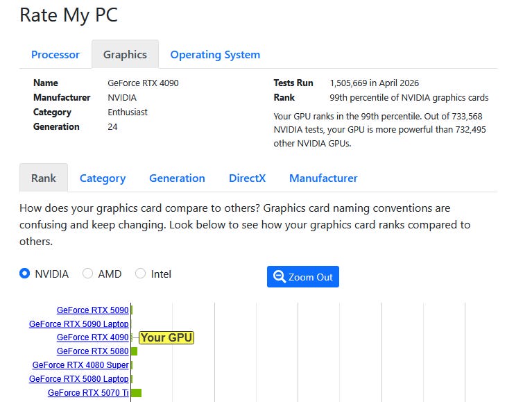Click the manufacturer value NVIDIA
The image size is (532, 402).
pyautogui.click(x=122, y=97)
